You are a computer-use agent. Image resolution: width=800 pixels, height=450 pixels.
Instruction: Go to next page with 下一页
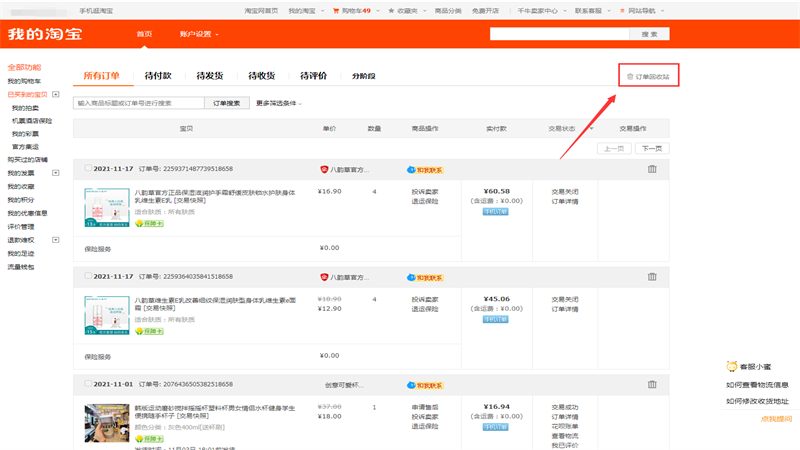(652, 148)
